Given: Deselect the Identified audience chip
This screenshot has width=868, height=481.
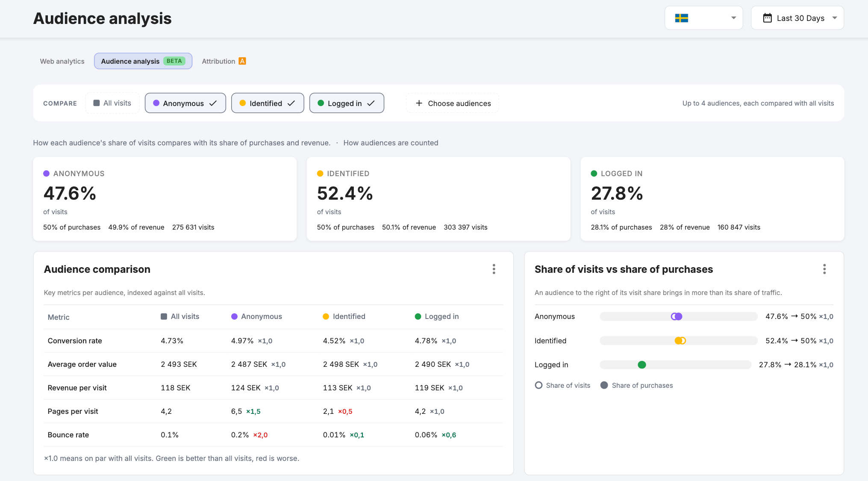Looking at the screenshot, I should pyautogui.click(x=268, y=103).
